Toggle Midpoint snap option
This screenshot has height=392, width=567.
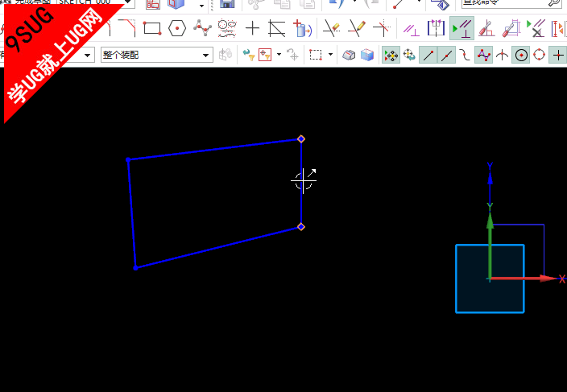(x=446, y=55)
